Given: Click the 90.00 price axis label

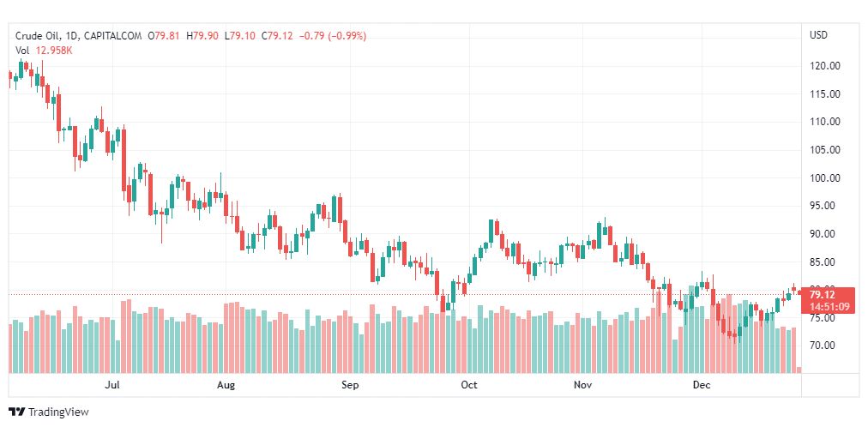Looking at the screenshot, I should click(x=824, y=234).
